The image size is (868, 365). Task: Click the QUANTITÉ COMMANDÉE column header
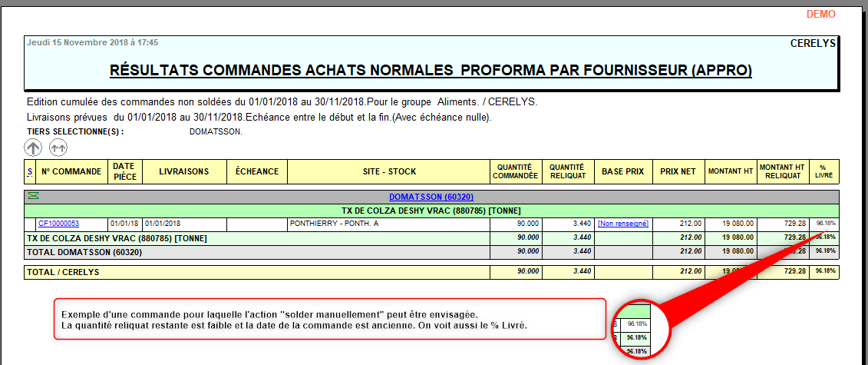coord(515,171)
